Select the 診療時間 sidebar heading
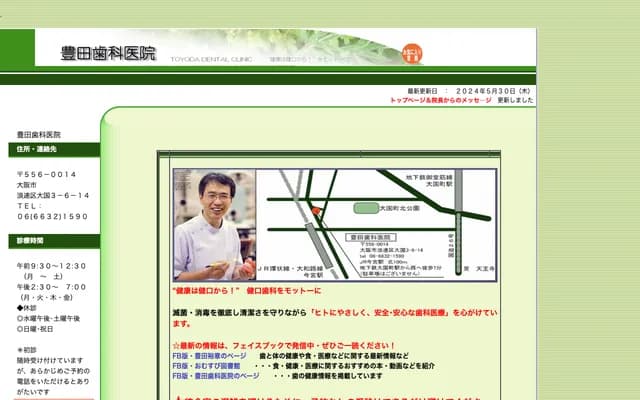The width and height of the screenshot is (640, 400). pos(54,241)
